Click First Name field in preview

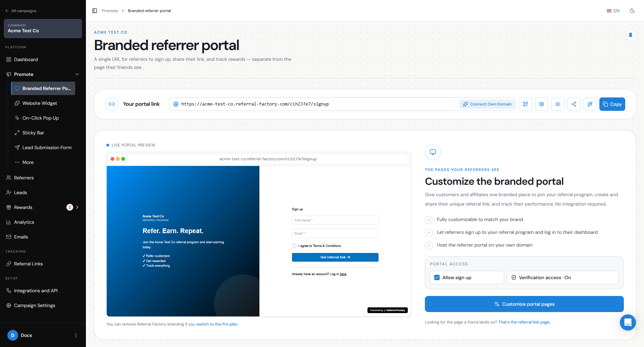[335, 220]
